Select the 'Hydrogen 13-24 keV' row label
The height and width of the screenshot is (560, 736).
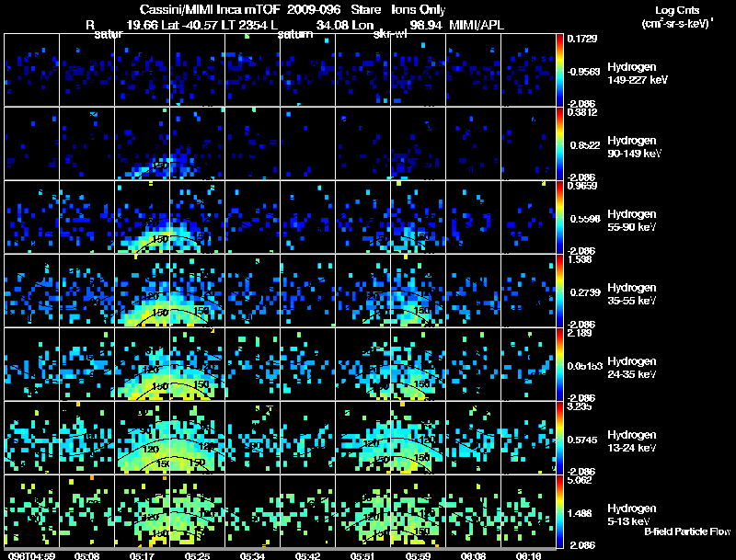(632, 441)
